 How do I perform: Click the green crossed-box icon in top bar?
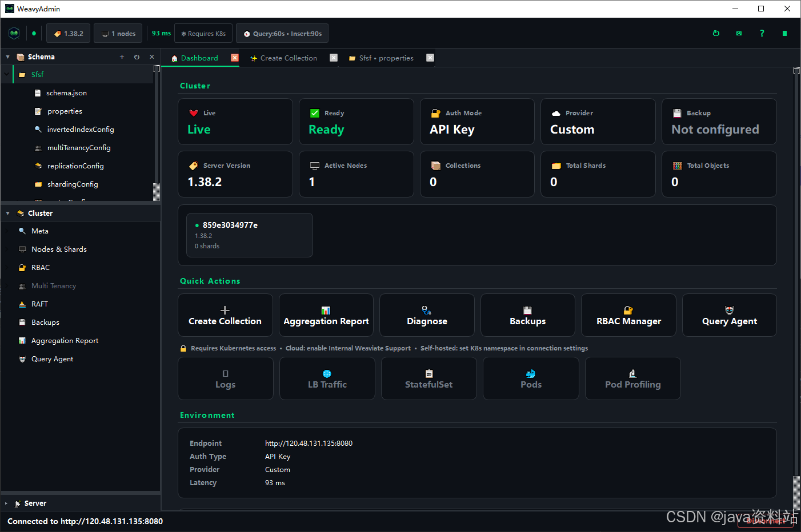point(739,34)
